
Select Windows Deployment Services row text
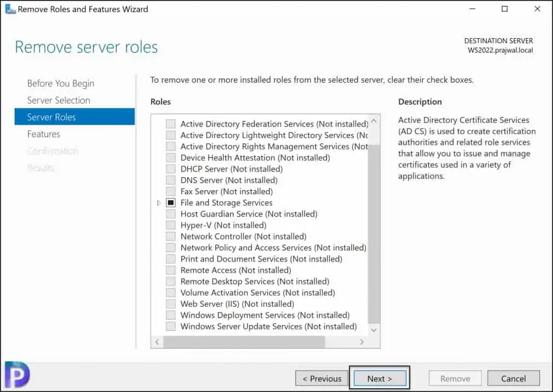click(x=265, y=315)
